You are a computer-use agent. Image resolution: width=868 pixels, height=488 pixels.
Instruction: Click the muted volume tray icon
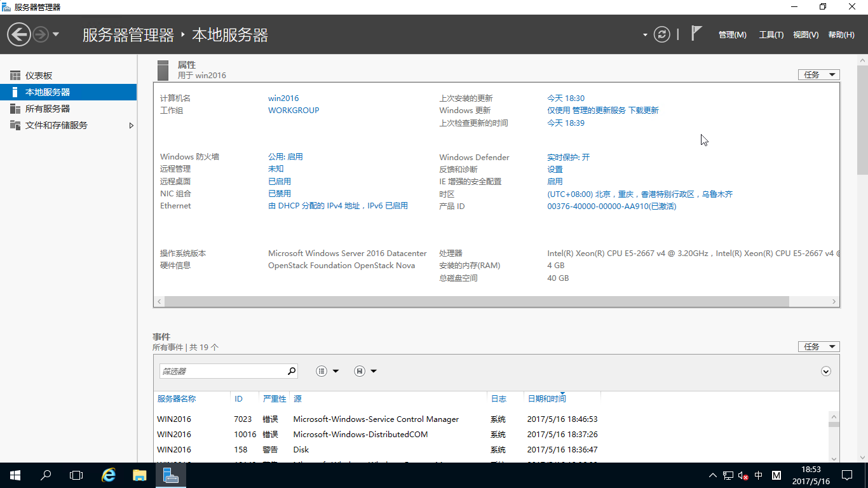(x=743, y=475)
